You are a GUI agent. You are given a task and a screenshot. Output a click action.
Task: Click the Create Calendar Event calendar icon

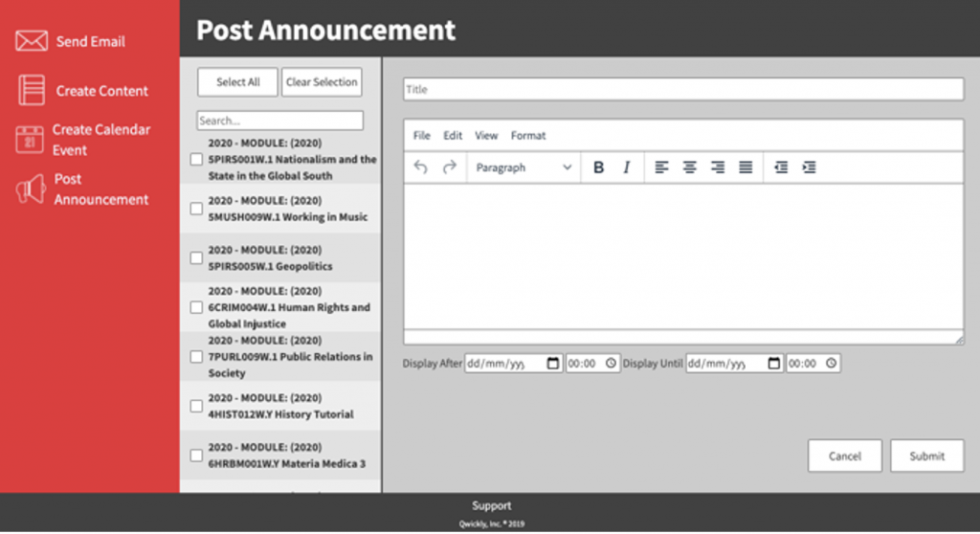(30, 139)
